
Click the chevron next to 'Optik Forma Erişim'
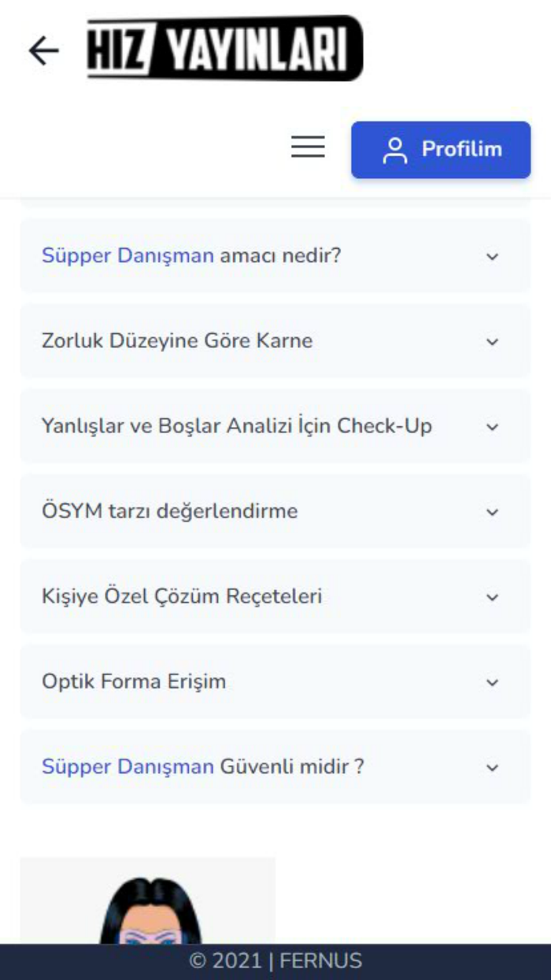click(x=492, y=681)
